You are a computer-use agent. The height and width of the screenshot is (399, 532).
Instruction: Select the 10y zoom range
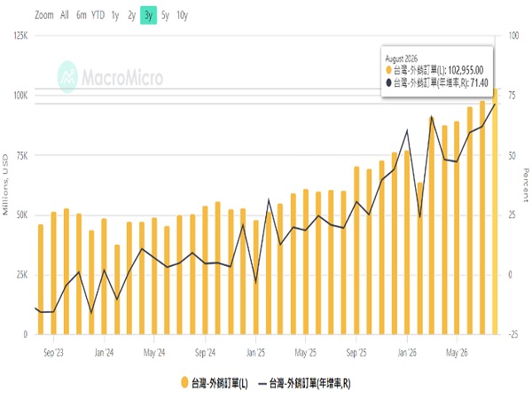[x=182, y=15]
